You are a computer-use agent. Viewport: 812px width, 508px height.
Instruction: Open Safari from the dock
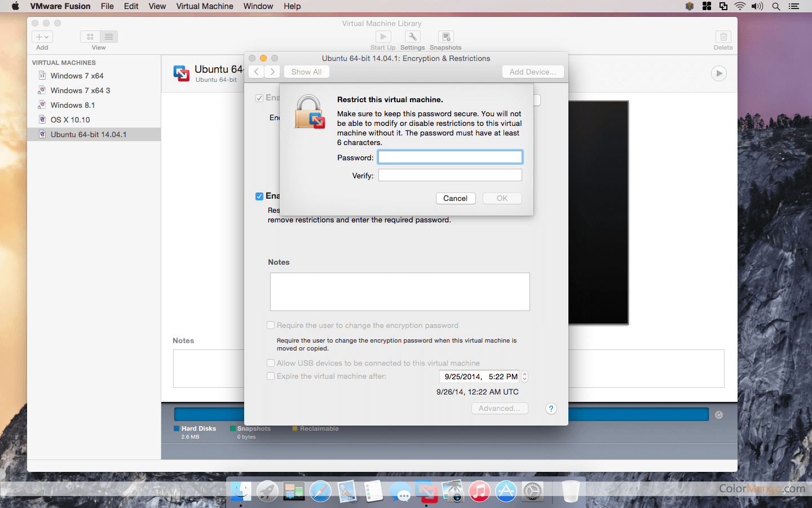[x=320, y=492]
